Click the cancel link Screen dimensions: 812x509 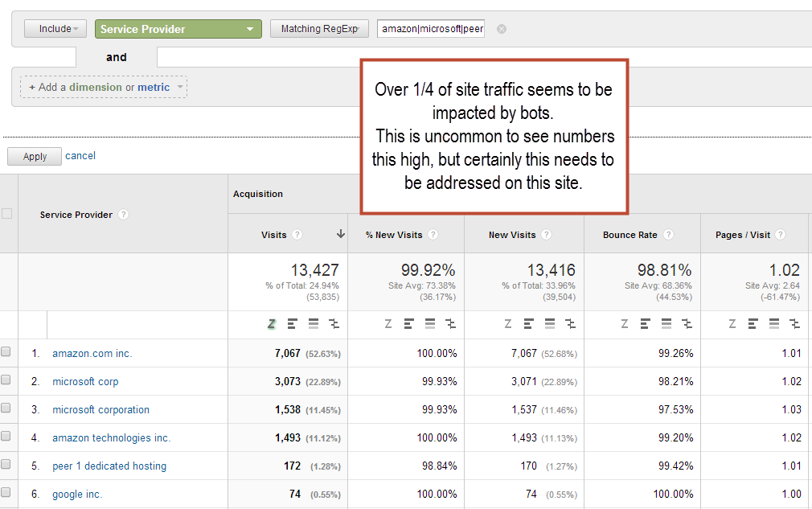80,156
